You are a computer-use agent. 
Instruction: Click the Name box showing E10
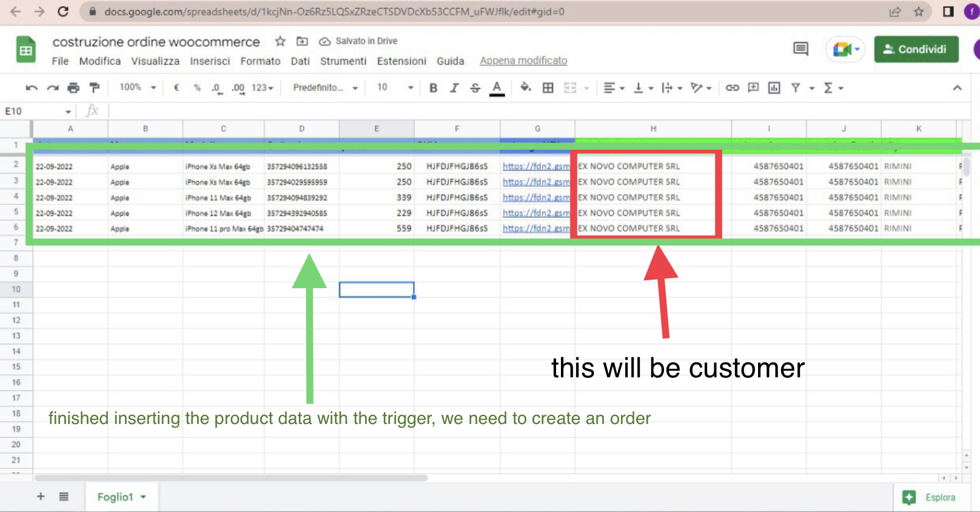(38, 111)
